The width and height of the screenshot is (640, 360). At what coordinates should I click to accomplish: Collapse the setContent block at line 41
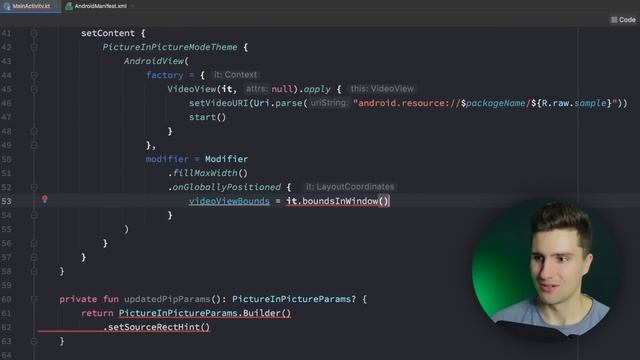coord(34,33)
